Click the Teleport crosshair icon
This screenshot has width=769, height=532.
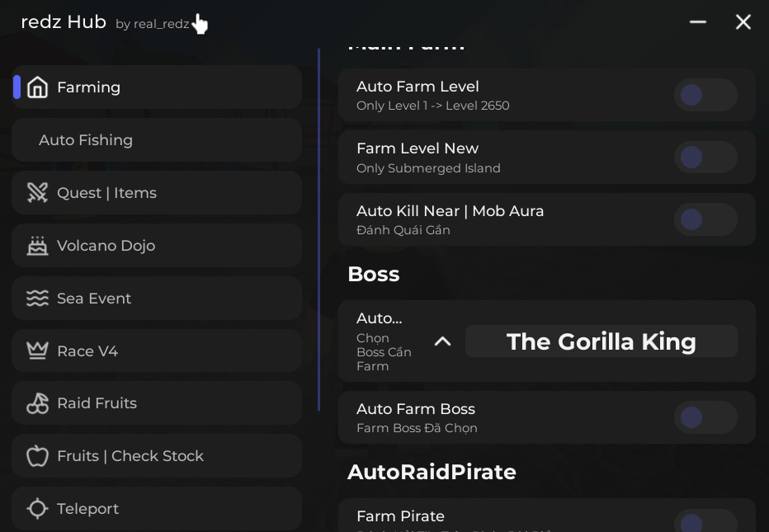[37, 508]
